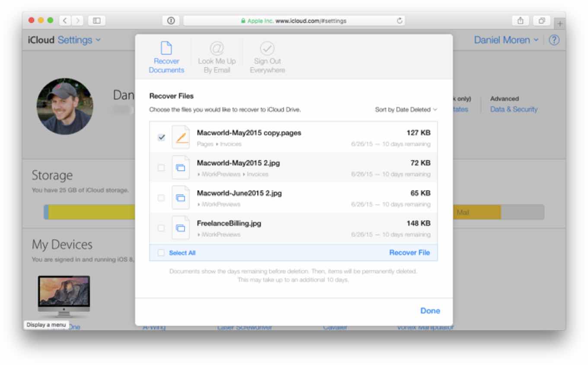The width and height of the screenshot is (588, 365).
Task: Click the image file icon for Macworld-May2015 2.jpg
Action: 181,167
